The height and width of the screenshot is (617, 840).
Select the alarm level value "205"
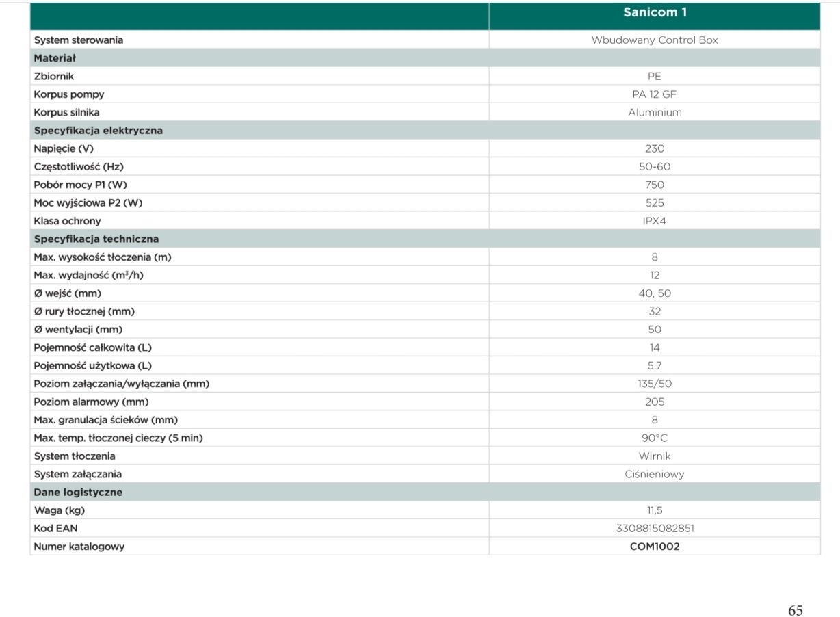pyautogui.click(x=655, y=402)
